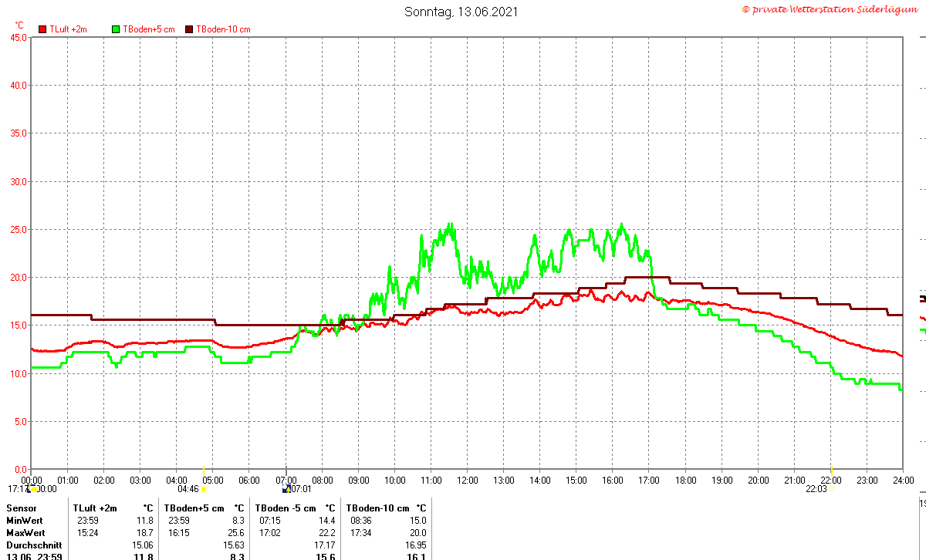The height and width of the screenshot is (560, 926).
Task: Click the 12:00 label on the time axis
Action: (468, 480)
